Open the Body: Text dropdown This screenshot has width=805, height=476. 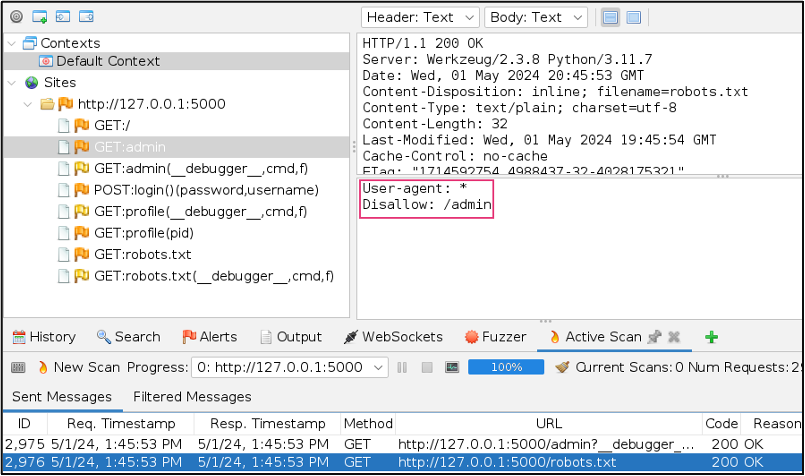535,17
